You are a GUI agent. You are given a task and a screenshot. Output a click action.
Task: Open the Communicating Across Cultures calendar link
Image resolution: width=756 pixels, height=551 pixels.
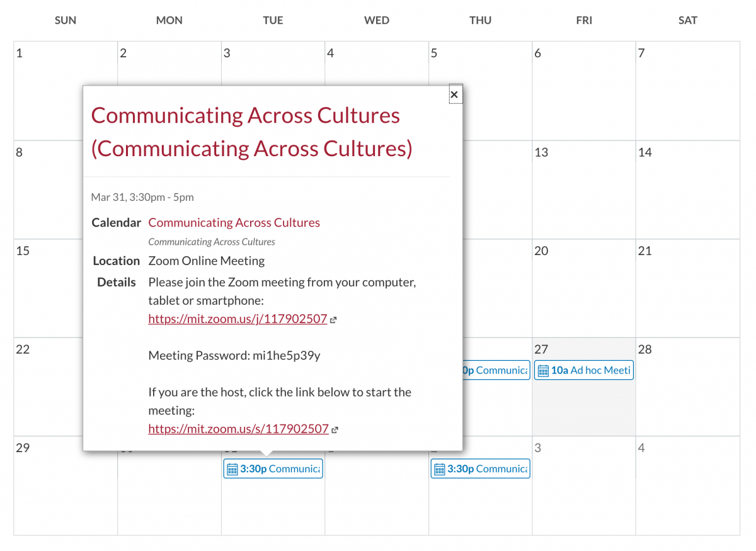[x=234, y=222]
